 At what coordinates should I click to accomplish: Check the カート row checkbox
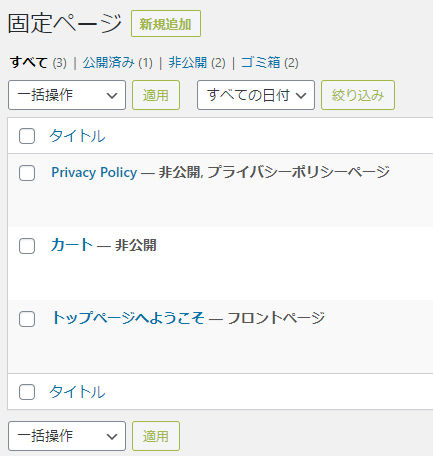tap(27, 246)
